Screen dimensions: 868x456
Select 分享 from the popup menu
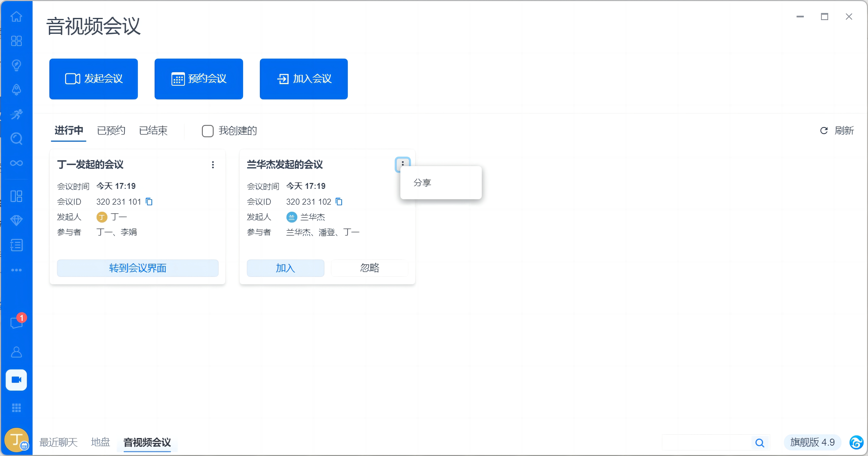[x=422, y=182]
